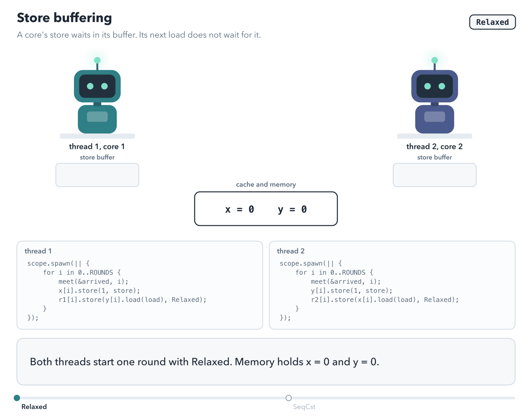Click the thread 2 code panel

tap(392, 285)
